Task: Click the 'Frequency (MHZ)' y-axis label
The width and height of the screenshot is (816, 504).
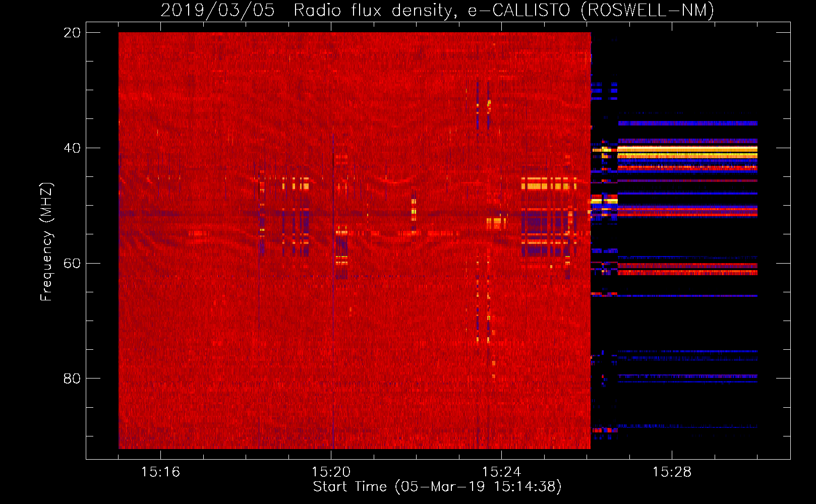Action: click(46, 242)
